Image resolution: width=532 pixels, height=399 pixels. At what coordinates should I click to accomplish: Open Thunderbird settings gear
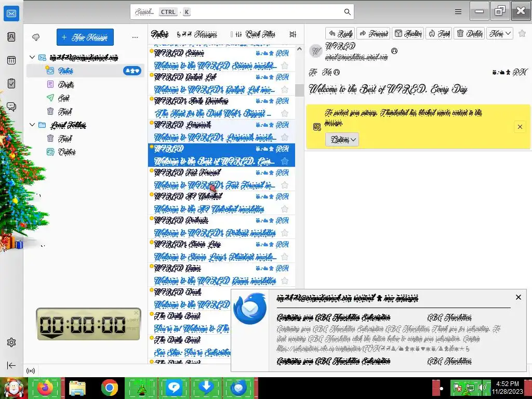coord(11,342)
